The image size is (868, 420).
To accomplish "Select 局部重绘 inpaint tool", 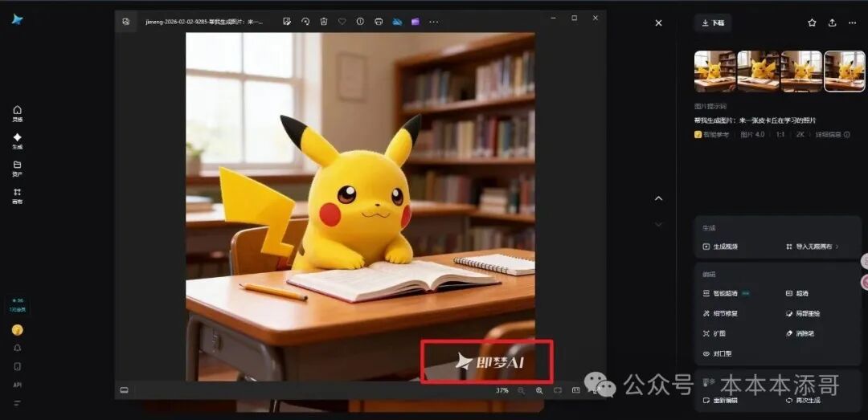I will pyautogui.click(x=803, y=313).
